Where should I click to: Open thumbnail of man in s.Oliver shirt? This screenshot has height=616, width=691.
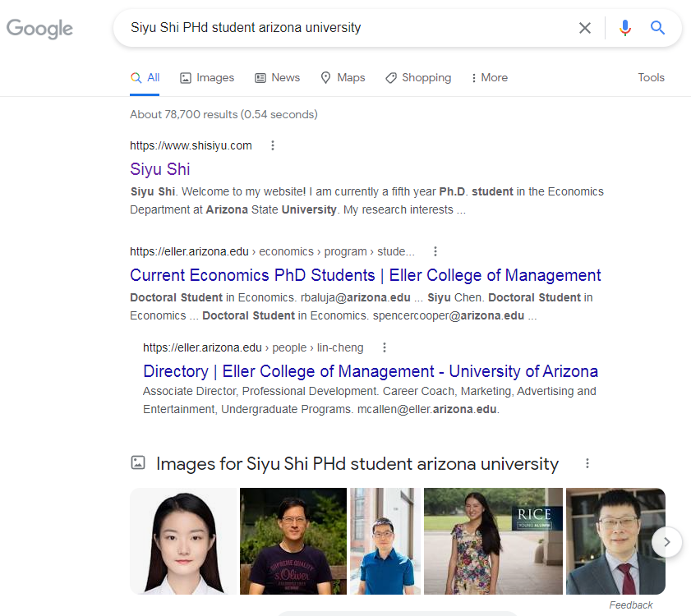click(x=293, y=541)
